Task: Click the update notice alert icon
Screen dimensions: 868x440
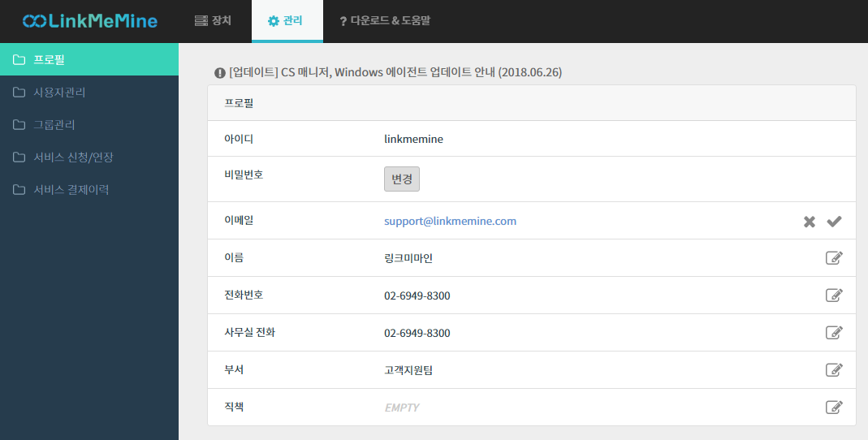Action: (x=219, y=73)
